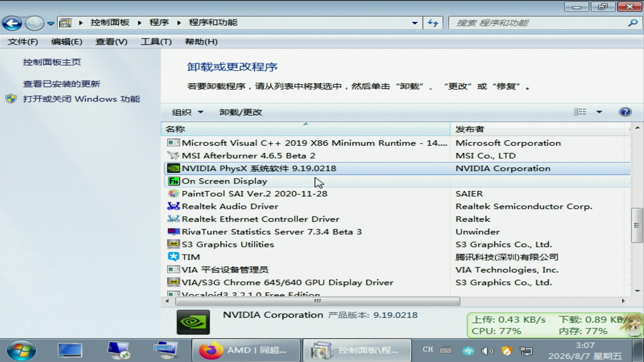The width and height of the screenshot is (644, 362).
Task: Open 打开或关闭 Windows 功能 link
Action: (x=81, y=99)
